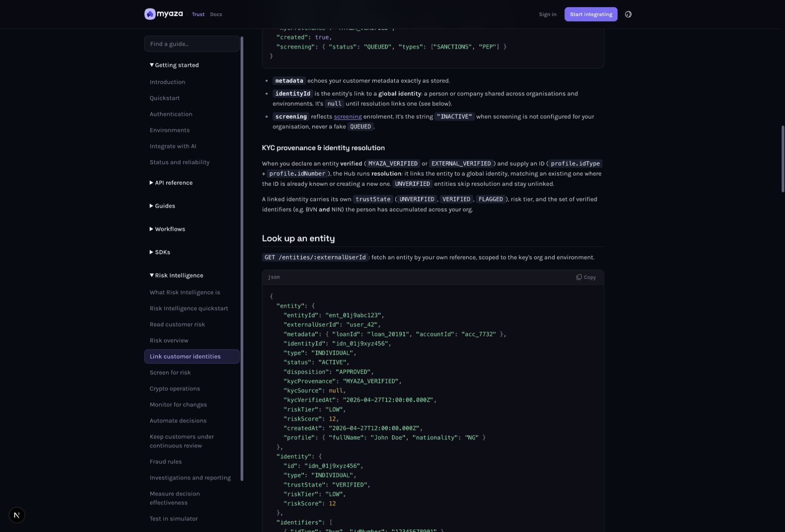
Task: Open the Fraud rules page
Action: (166, 462)
